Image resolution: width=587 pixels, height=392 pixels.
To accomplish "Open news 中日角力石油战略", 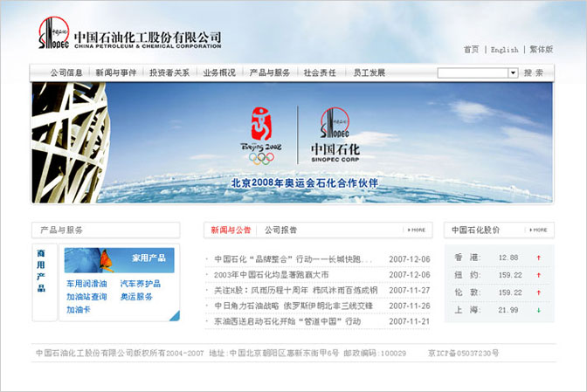I will tap(293, 306).
